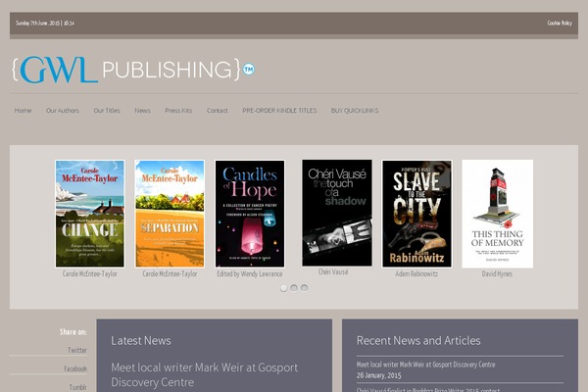The width and height of the screenshot is (588, 392).
Task: Open the Slave to the City cover
Action: point(417,214)
